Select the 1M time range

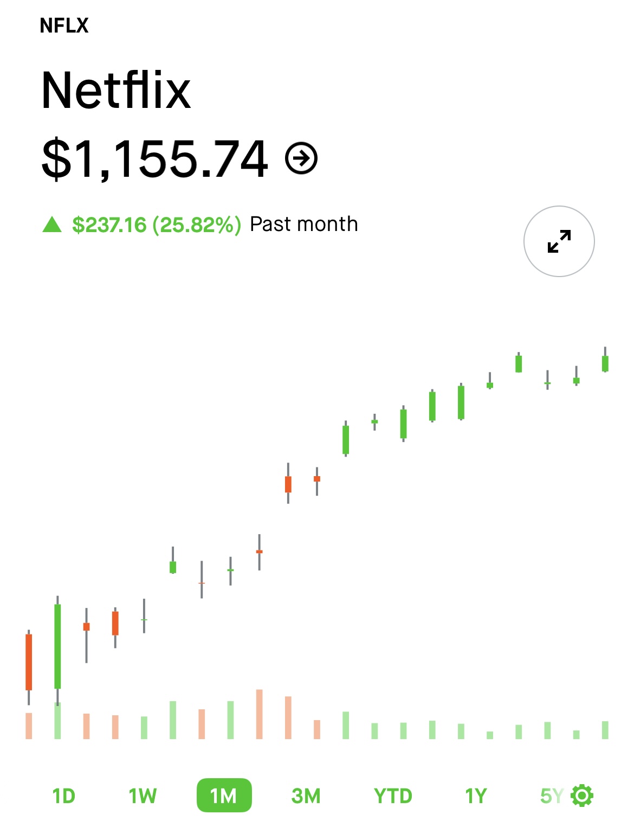point(224,796)
